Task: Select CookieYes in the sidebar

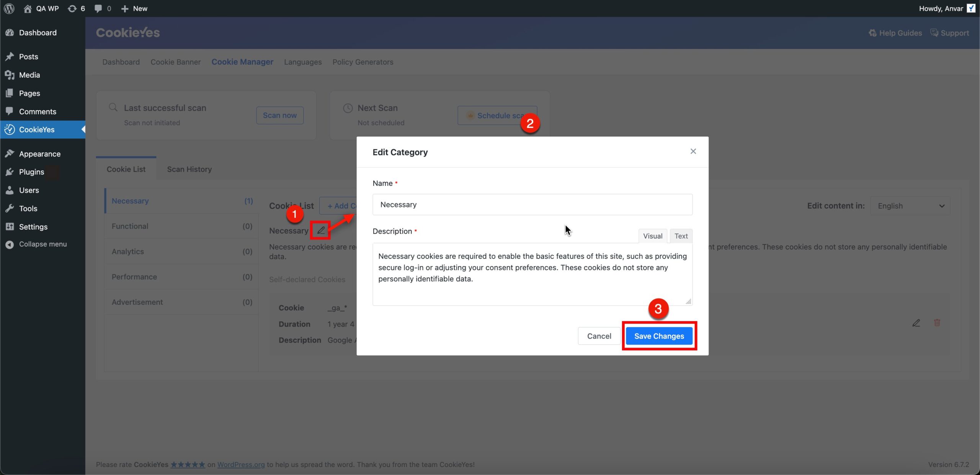Action: click(x=42, y=130)
